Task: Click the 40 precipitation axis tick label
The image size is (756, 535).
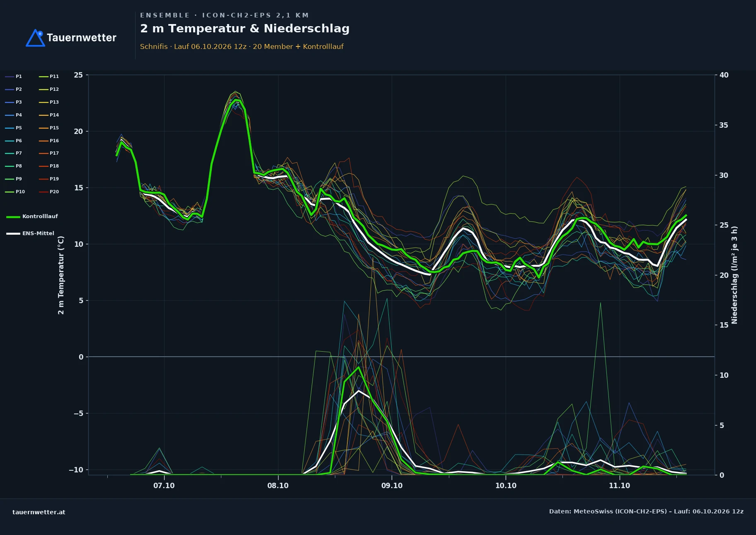Action: pos(724,75)
